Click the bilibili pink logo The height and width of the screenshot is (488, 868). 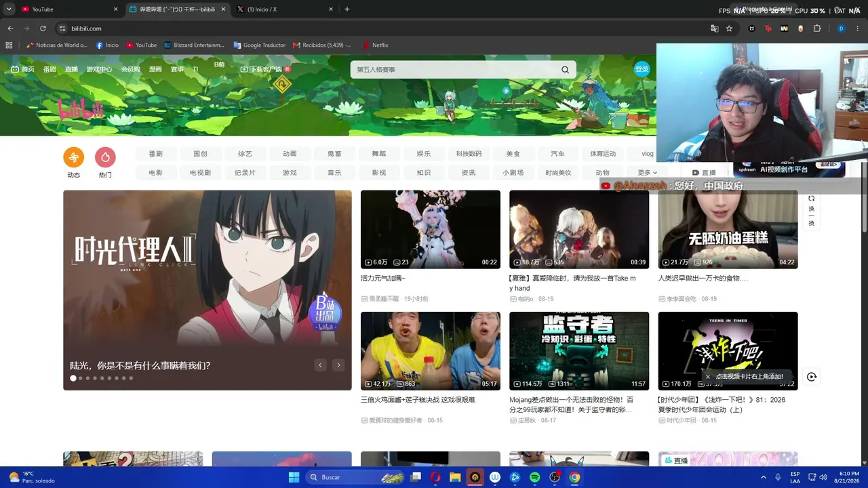81,109
